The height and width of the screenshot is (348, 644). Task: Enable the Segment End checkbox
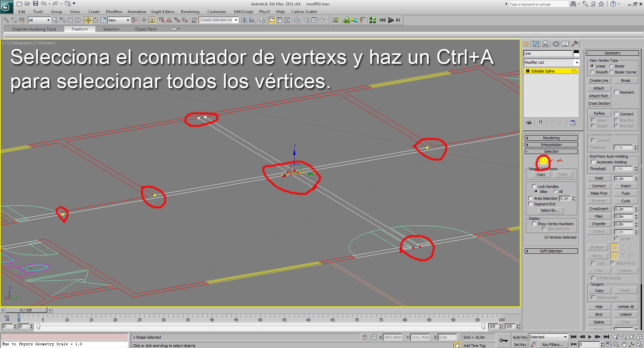click(531, 204)
